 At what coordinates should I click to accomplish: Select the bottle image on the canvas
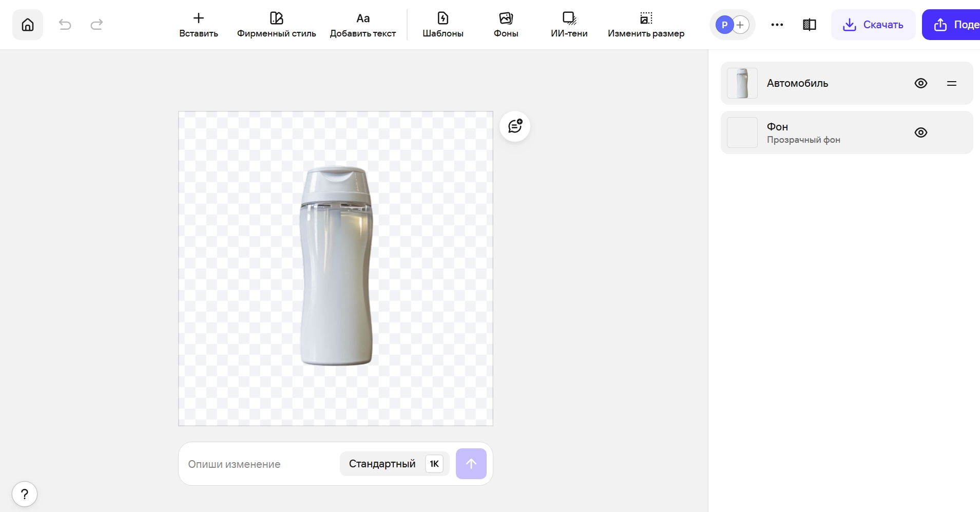pyautogui.click(x=336, y=266)
